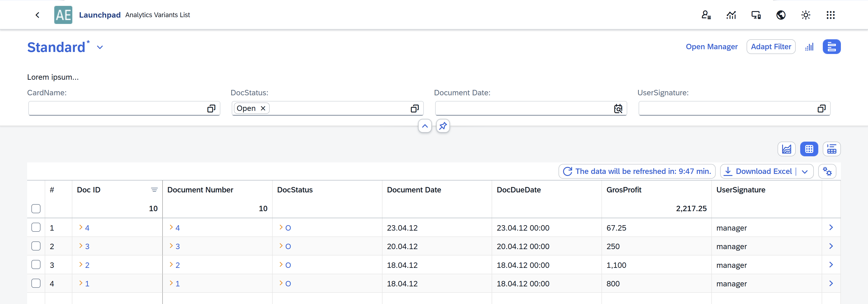Open the Document Date calendar picker
The image size is (868, 304).
pos(618,108)
